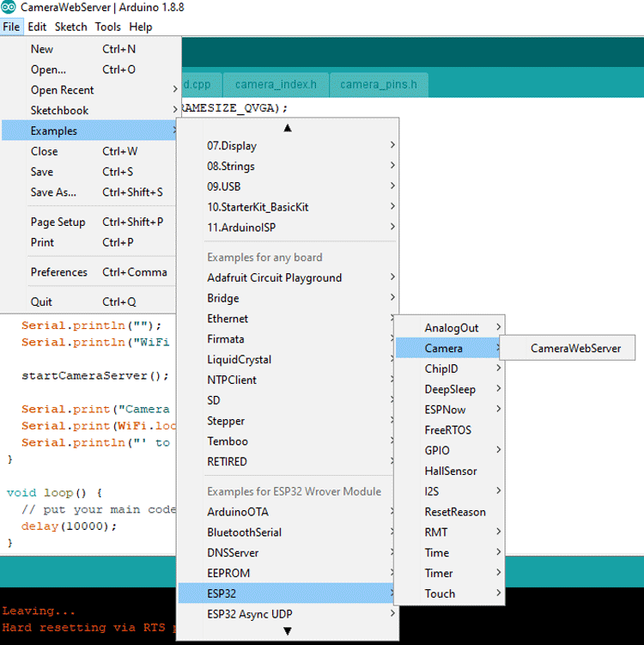Screen dimensions: 644x645
Task: Open Page Setup from the File menu
Action: click(x=89, y=222)
